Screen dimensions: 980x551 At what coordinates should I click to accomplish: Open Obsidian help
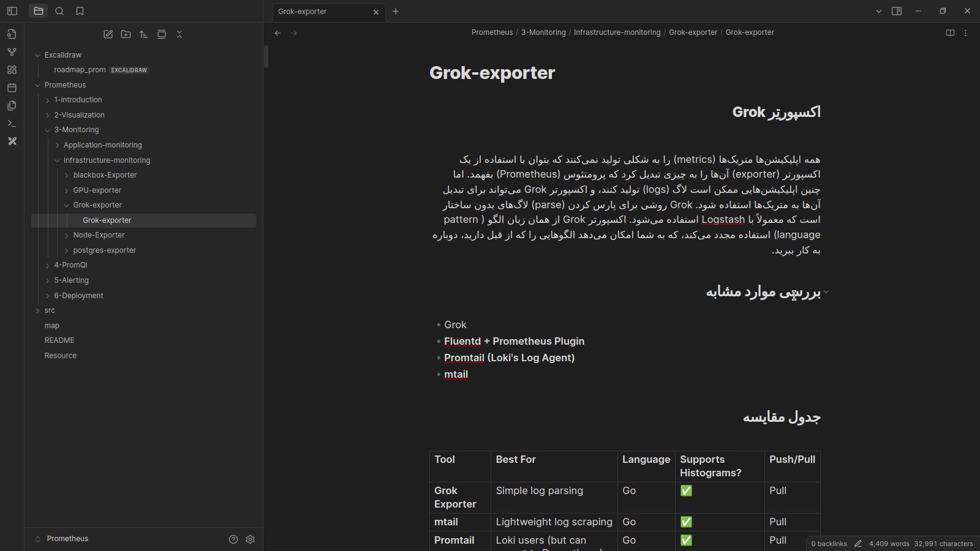click(x=233, y=539)
